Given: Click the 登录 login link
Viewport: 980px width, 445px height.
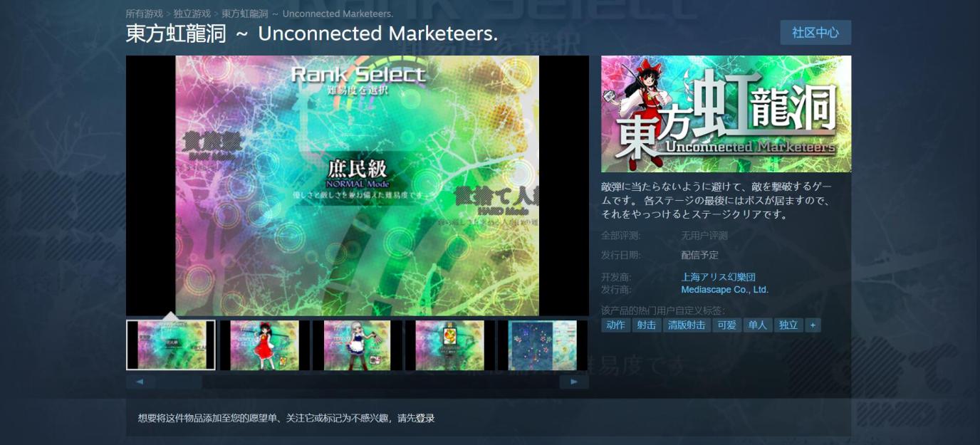Looking at the screenshot, I should pyautogui.click(x=425, y=418).
